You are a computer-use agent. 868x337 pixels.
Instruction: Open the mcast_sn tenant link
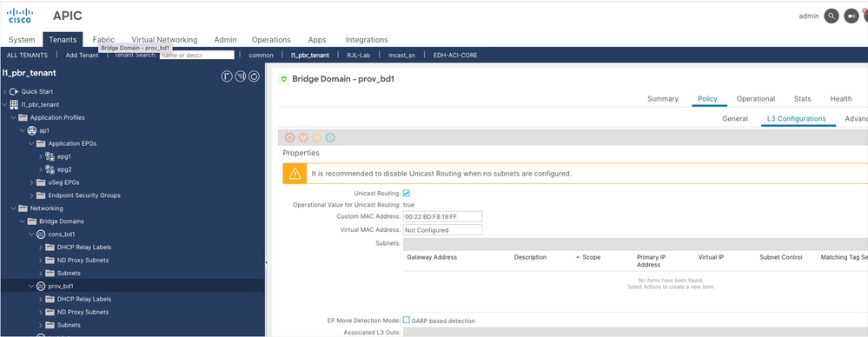(402, 55)
